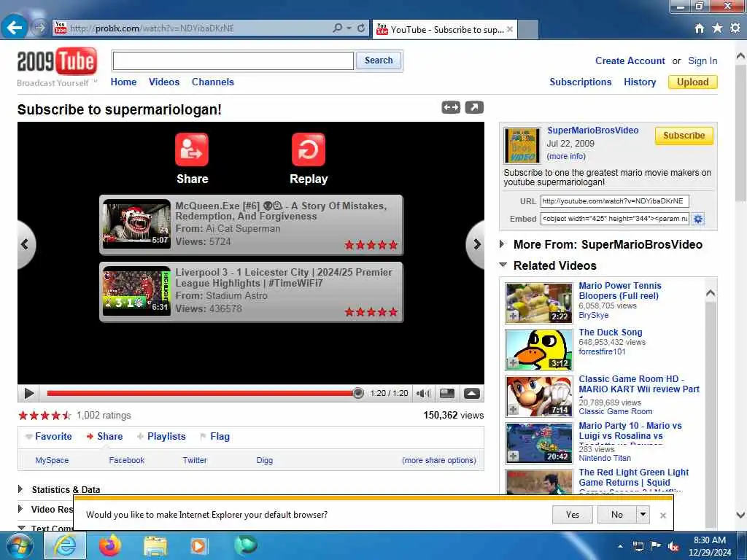This screenshot has width=747, height=560.
Task: Close the default browser notification bar
Action: click(x=662, y=515)
